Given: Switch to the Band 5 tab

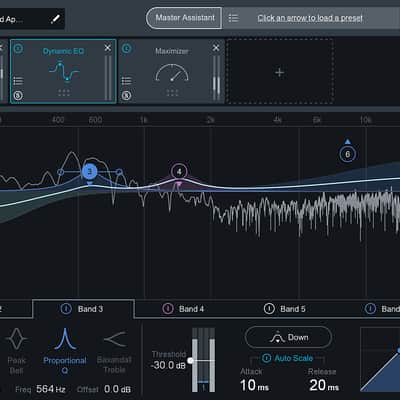Looking at the screenshot, I should pos(286,309).
